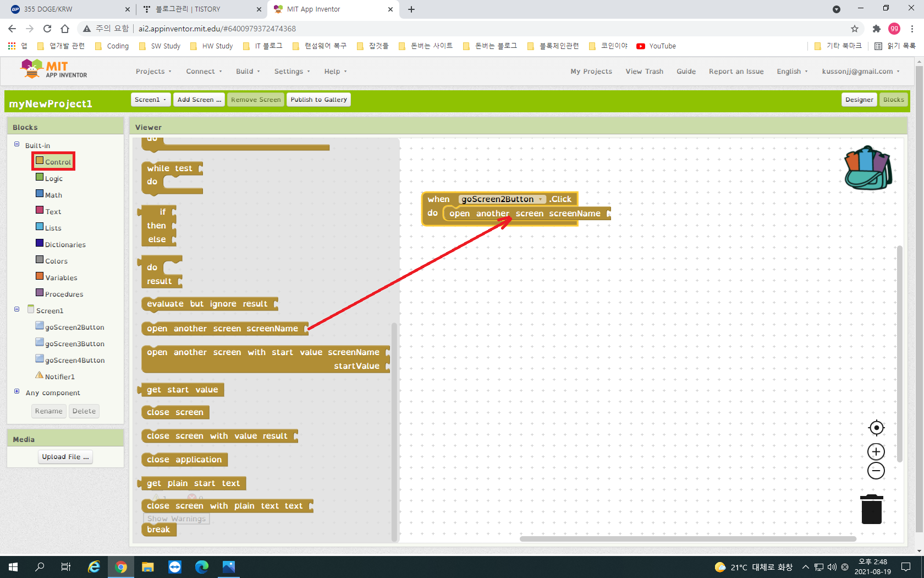The image size is (924, 578).
Task: Click the browser address bar URL
Action: [217, 29]
